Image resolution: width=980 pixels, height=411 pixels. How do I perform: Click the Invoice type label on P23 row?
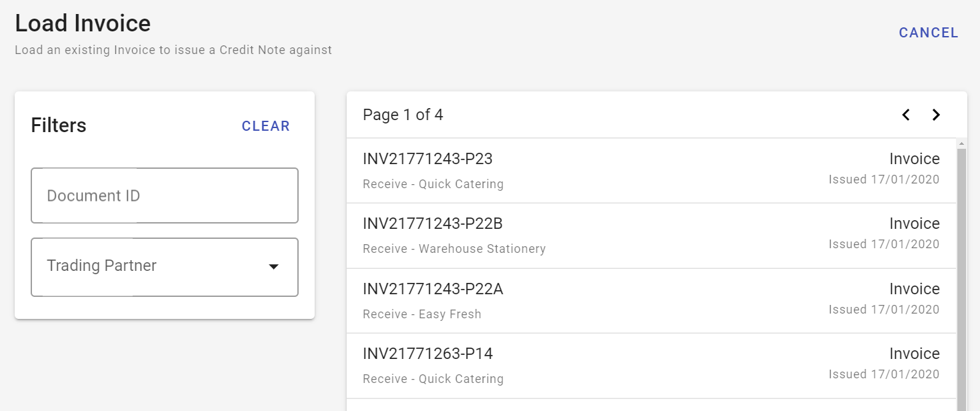tap(914, 159)
